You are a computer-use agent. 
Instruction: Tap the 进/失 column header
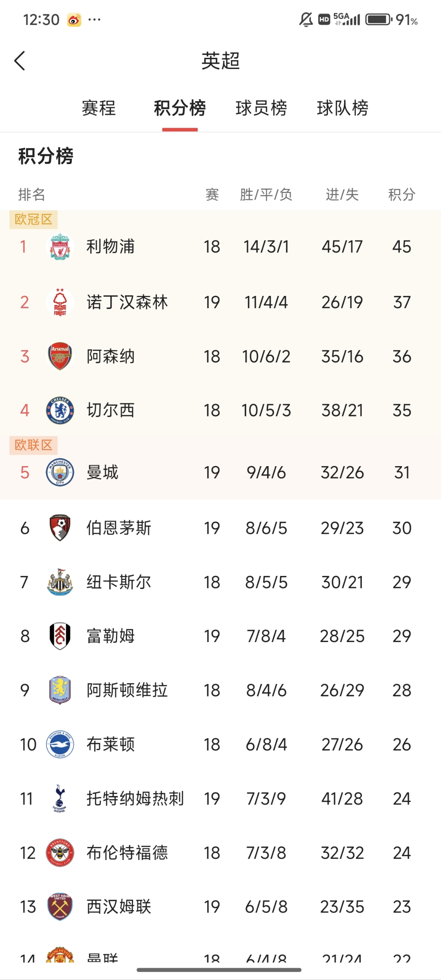(343, 195)
